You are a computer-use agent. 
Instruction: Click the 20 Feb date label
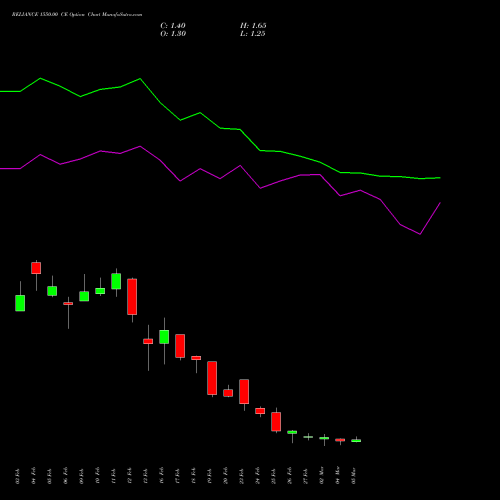(226, 476)
